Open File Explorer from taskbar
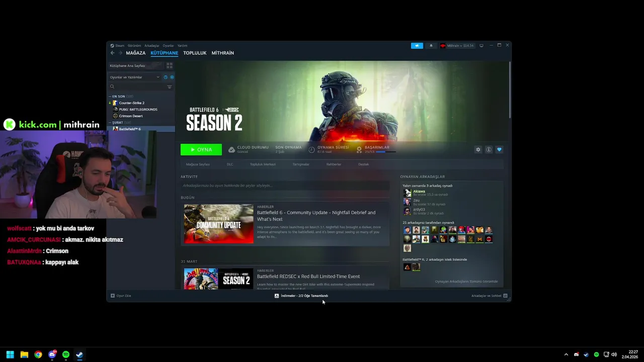The image size is (644, 362). pyautogui.click(x=24, y=355)
